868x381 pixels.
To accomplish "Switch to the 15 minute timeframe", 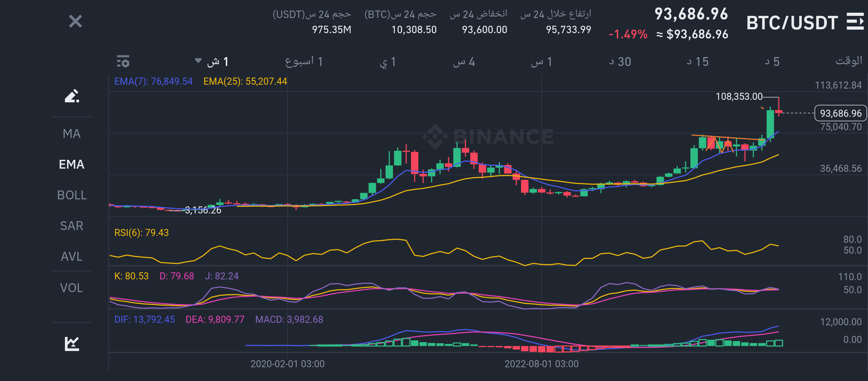I will click(x=698, y=62).
